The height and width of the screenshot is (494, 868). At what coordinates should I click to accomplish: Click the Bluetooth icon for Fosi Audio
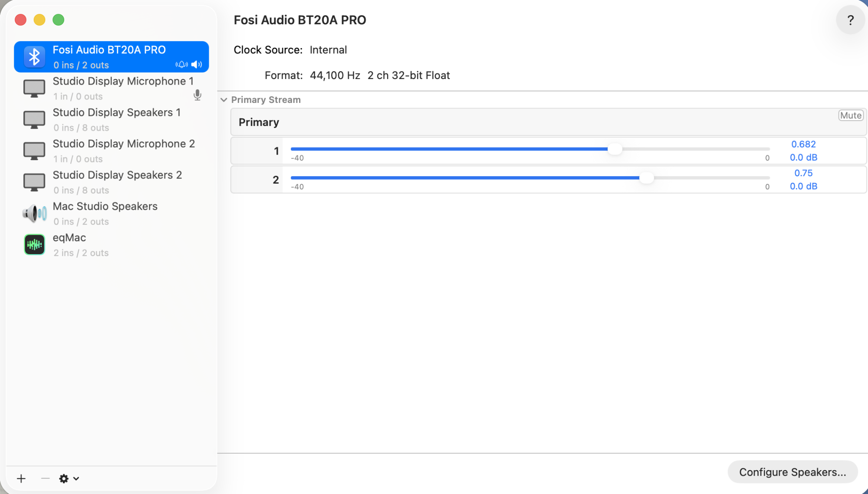(x=34, y=57)
